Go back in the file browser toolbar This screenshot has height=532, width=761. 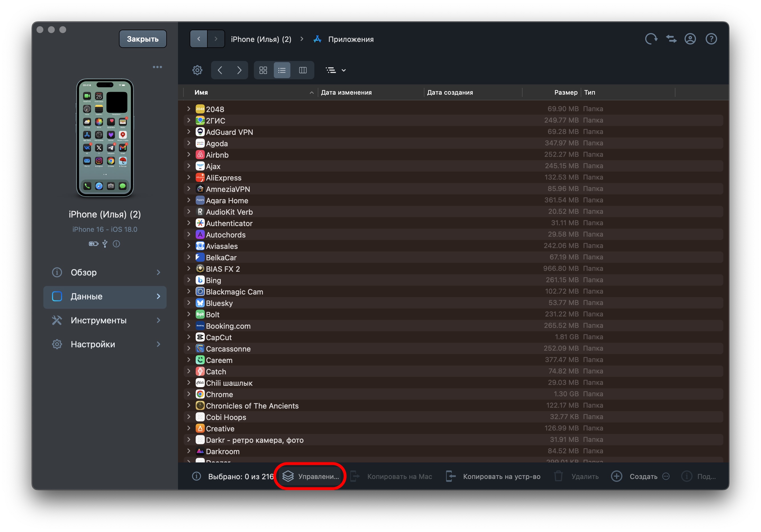[x=220, y=70]
